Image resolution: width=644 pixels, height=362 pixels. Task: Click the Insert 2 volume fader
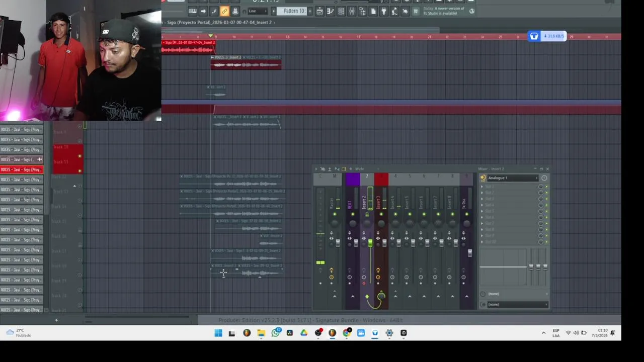[370, 243]
